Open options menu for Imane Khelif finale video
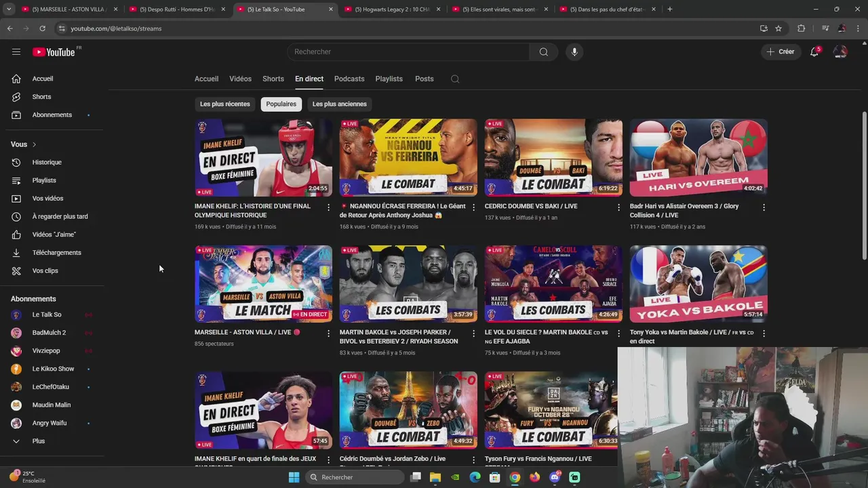This screenshot has width=868, height=488. coord(329,207)
